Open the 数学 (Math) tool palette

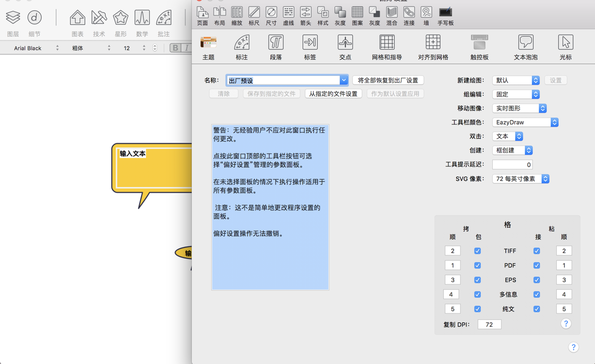coord(142,23)
